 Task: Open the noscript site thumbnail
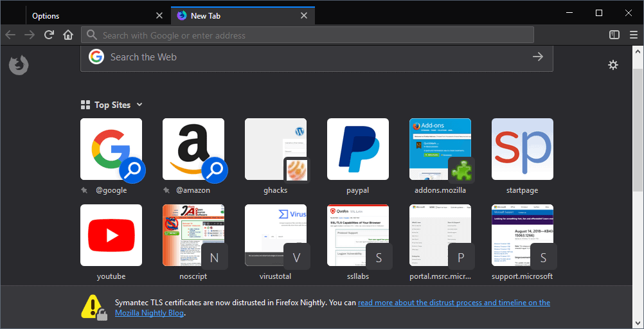193,235
